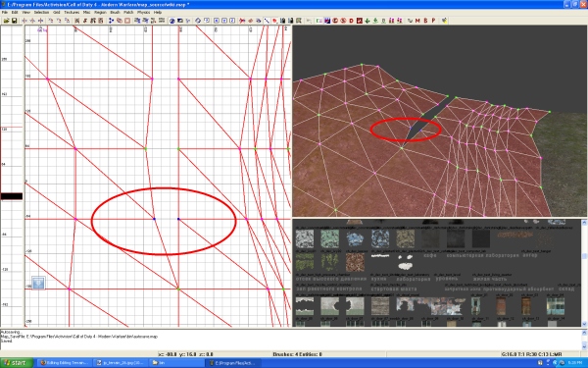Select the 'жилая часть' sign texture

pyautogui.click(x=490, y=279)
